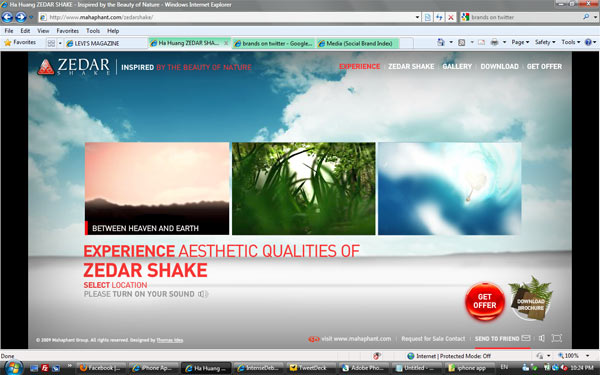Open the command bar Tools dropdown
Screen dimensions: 600x375
click(x=571, y=42)
